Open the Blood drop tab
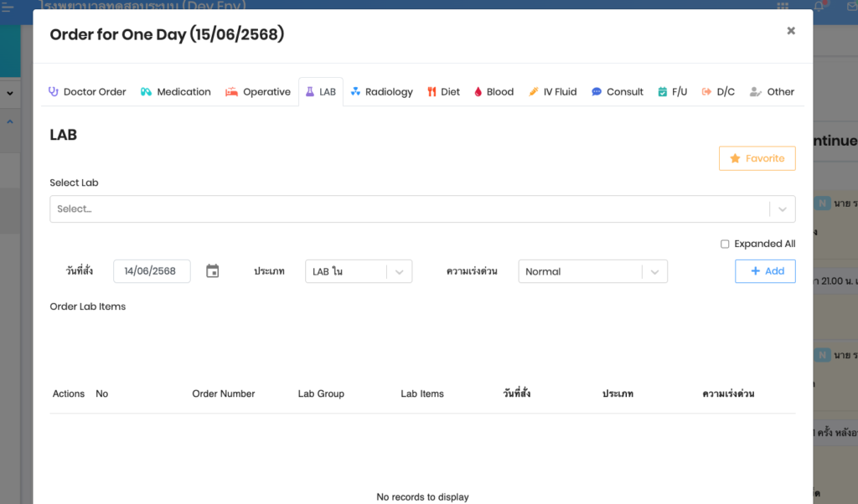Screen dimensions: 858x504 point(494,92)
